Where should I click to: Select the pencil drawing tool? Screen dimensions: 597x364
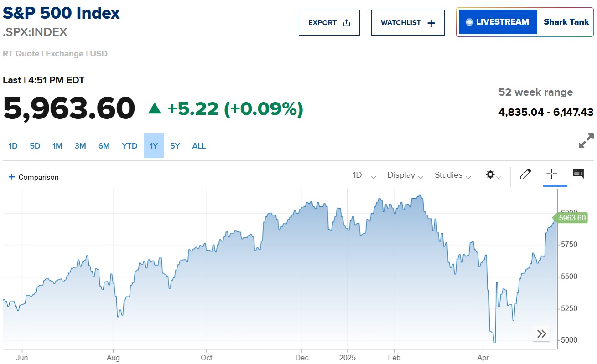[x=525, y=174]
